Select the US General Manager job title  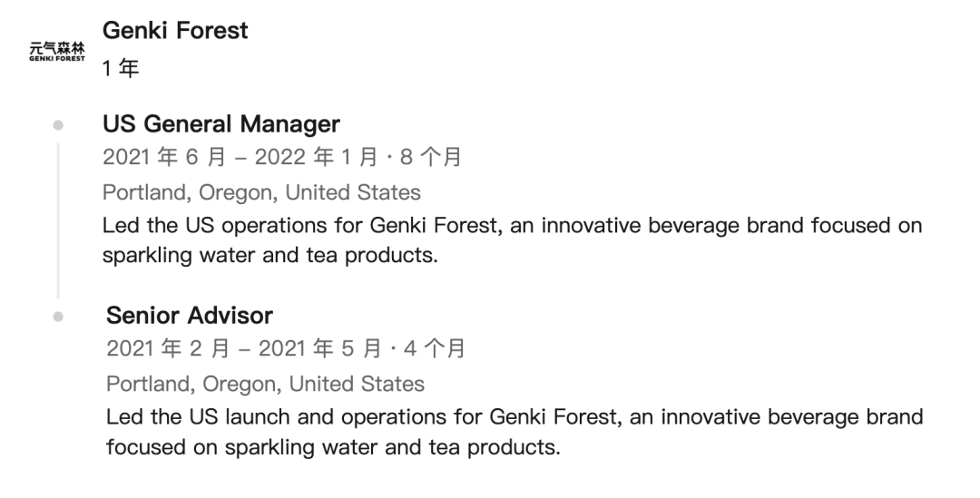coord(221,124)
